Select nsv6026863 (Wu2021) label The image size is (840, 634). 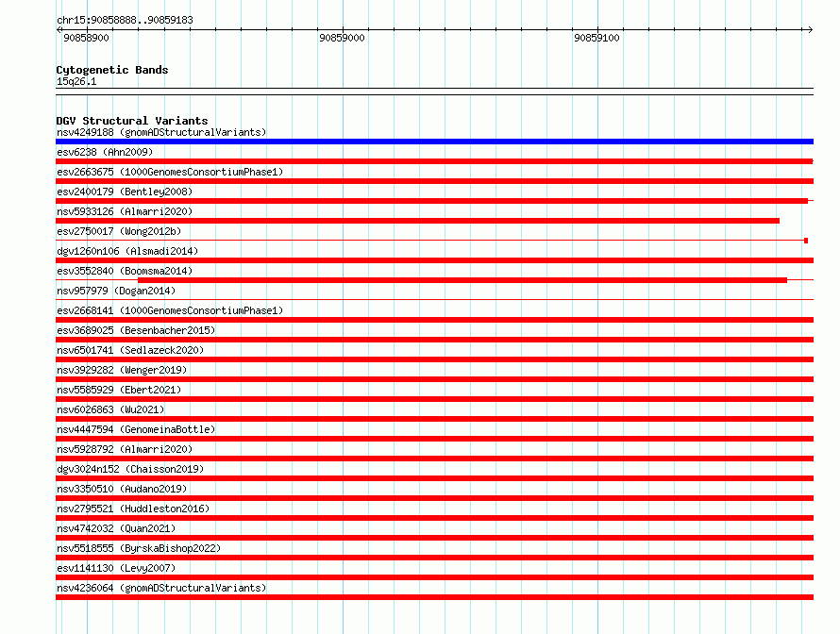click(110, 409)
